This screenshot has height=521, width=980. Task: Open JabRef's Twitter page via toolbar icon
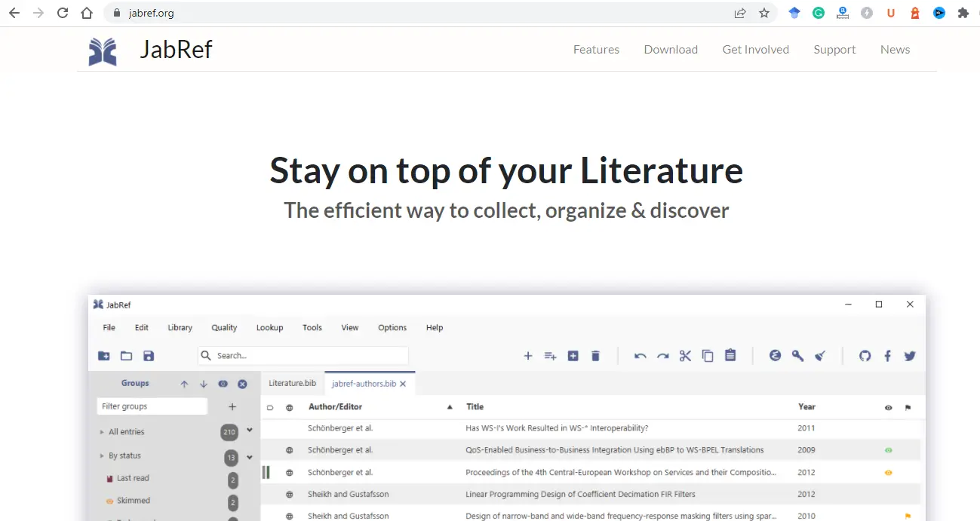coord(909,355)
